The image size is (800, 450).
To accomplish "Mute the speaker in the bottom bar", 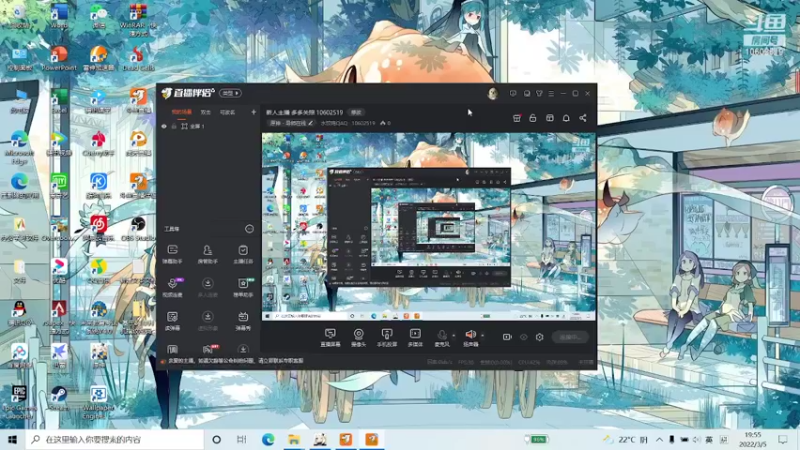I will coord(470,337).
